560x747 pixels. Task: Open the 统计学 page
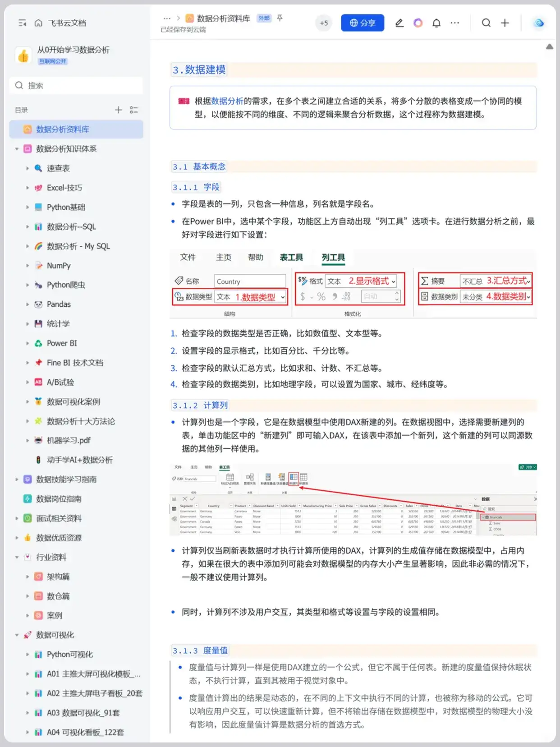click(x=58, y=323)
